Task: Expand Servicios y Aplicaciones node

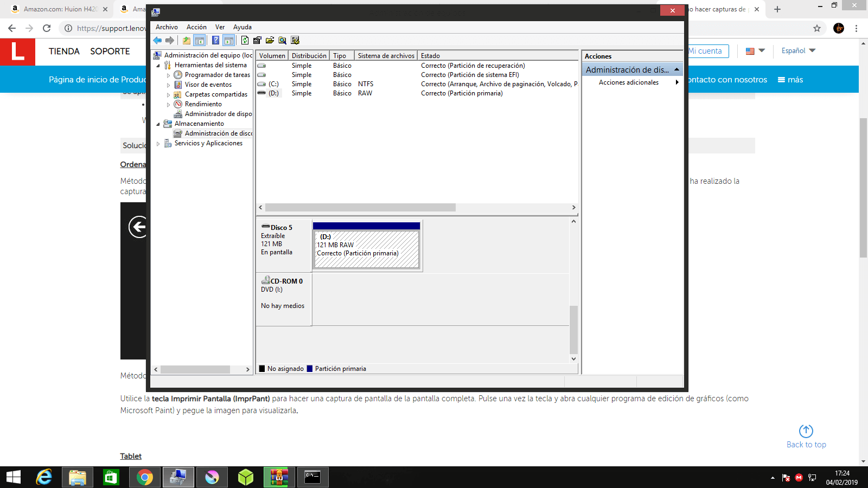Action: pos(158,144)
